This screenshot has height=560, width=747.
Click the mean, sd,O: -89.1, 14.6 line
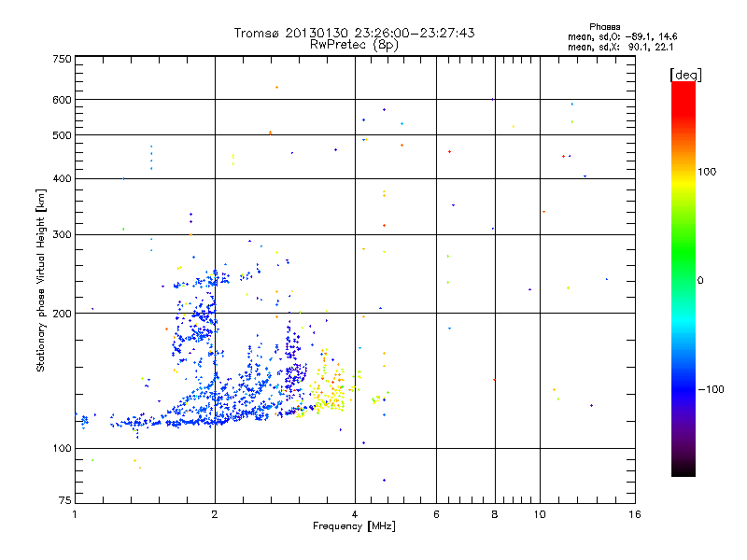pos(622,36)
